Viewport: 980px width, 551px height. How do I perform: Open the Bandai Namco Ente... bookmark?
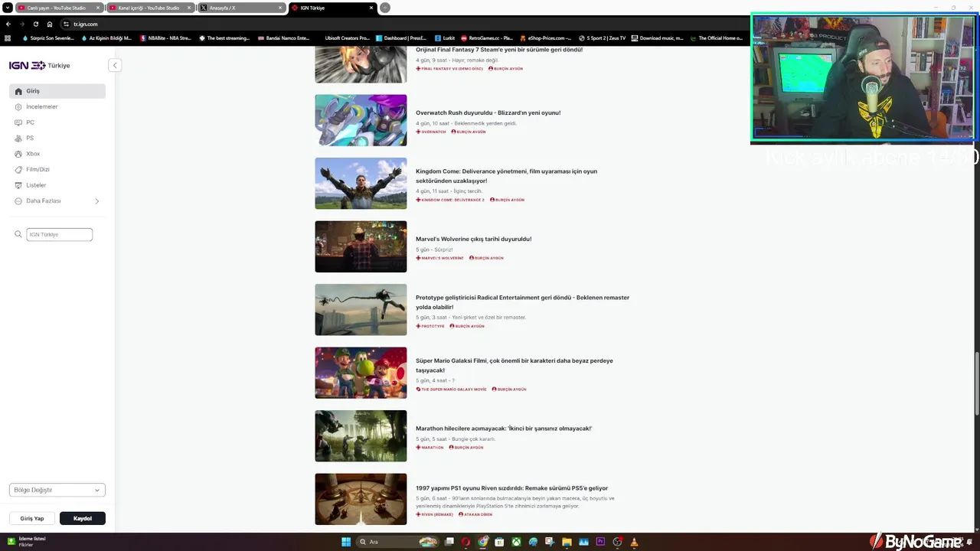[x=284, y=38]
